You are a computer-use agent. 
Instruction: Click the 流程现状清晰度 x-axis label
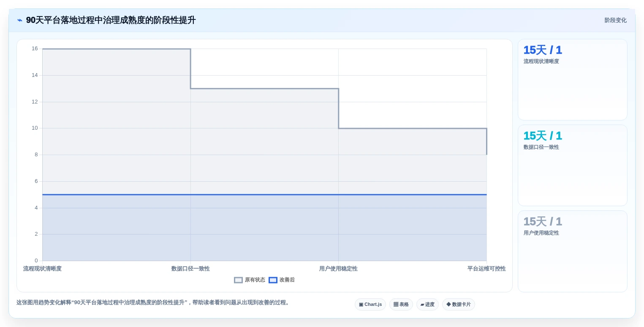click(x=42, y=269)
